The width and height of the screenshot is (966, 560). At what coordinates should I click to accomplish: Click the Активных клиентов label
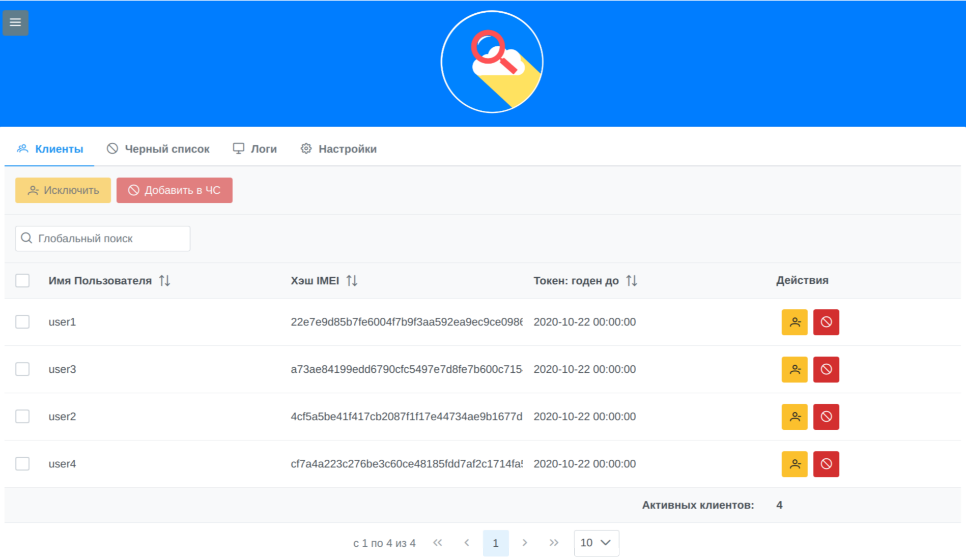tap(698, 505)
